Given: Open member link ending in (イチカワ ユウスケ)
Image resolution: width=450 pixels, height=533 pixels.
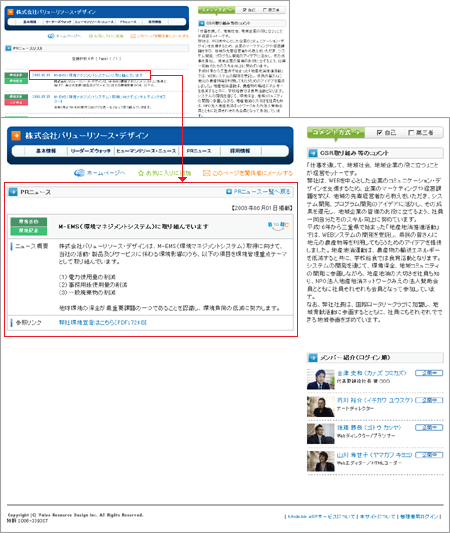Looking at the screenshot, I should click(x=375, y=400).
